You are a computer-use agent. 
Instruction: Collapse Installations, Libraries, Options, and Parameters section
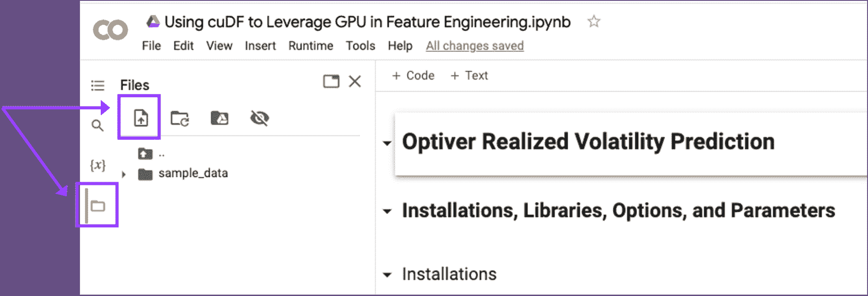click(x=387, y=211)
